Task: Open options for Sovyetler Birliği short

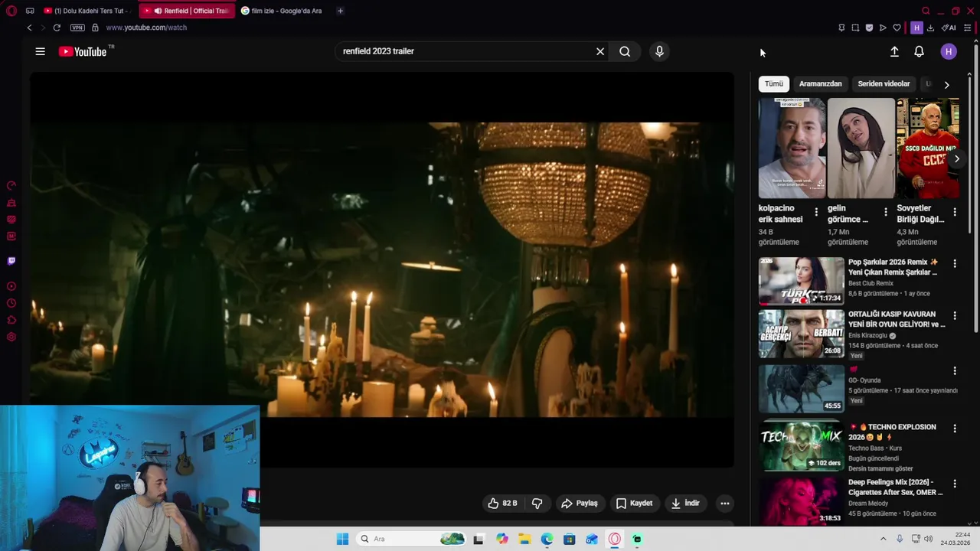Action: click(955, 212)
